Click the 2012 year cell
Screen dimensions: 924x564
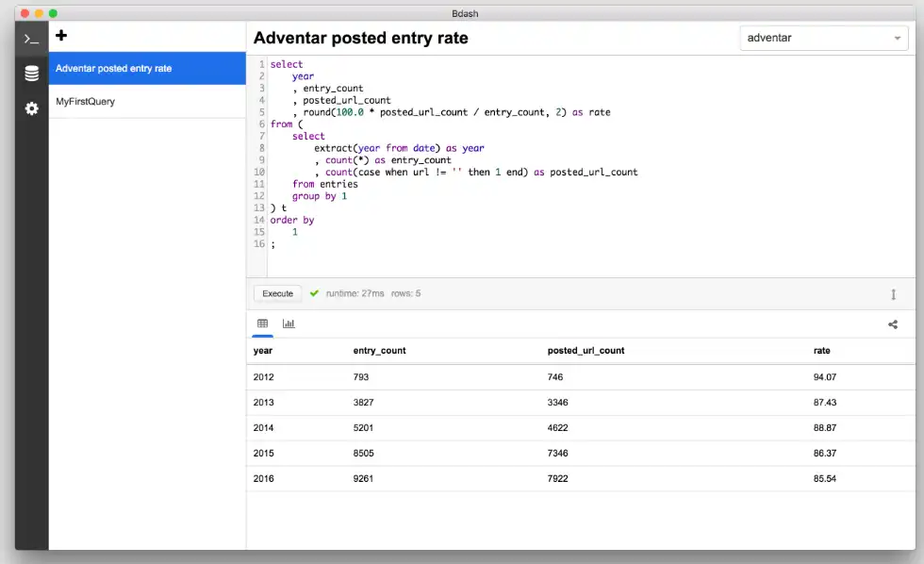point(263,377)
